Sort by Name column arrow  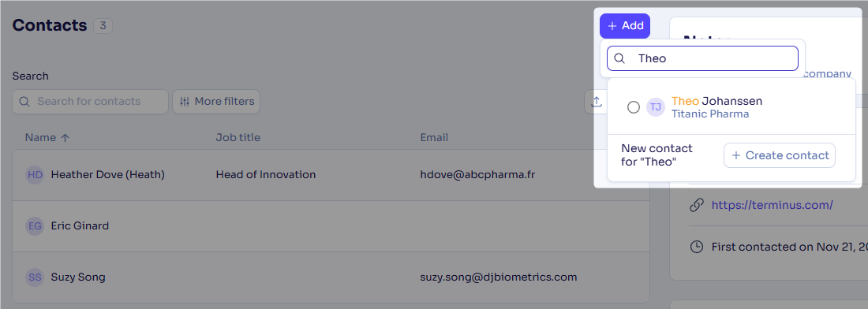pos(65,138)
